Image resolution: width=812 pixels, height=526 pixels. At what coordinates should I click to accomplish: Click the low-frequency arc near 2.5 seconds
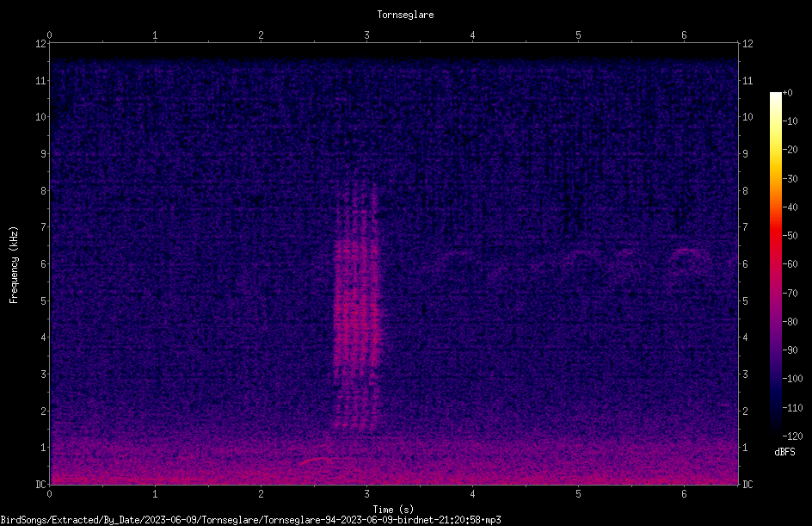(x=316, y=461)
